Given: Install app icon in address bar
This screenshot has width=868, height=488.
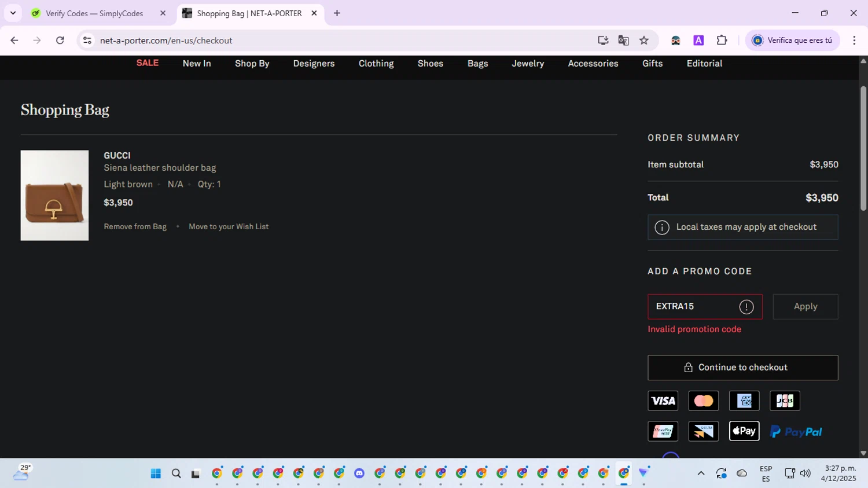Looking at the screenshot, I should point(603,41).
